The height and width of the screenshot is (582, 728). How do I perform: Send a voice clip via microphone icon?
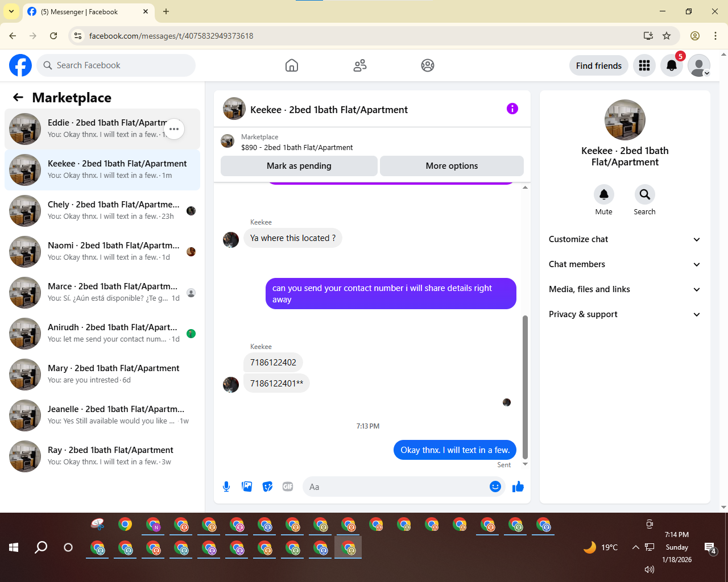226,487
